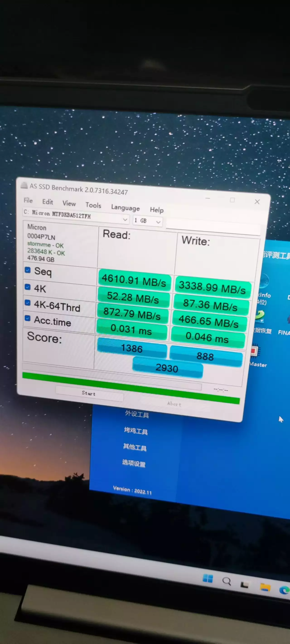Click the green benchmark progress bar
The image size is (290, 644).
click(x=131, y=387)
